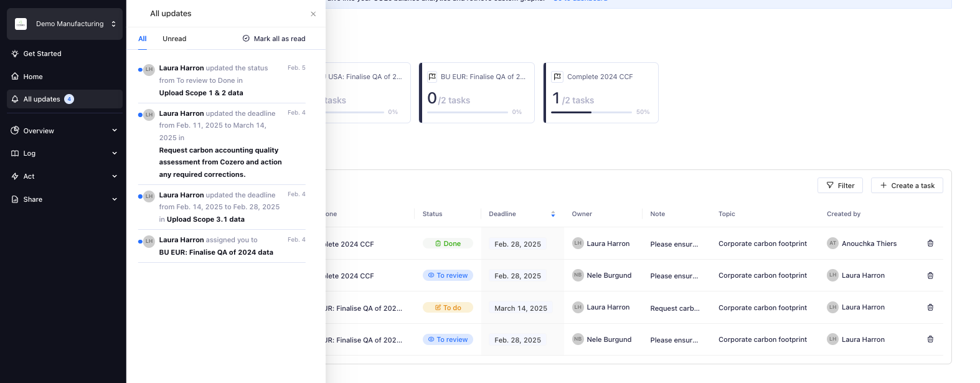Viewport: 980px width, 383px height.
Task: Open the Upload Scope 1 & 2 data notification
Action: click(201, 93)
